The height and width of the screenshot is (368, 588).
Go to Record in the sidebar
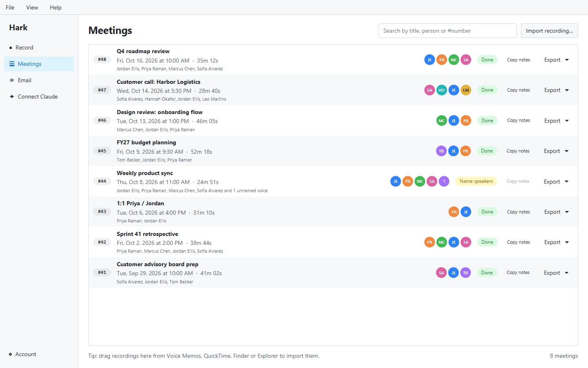[x=39, y=48]
